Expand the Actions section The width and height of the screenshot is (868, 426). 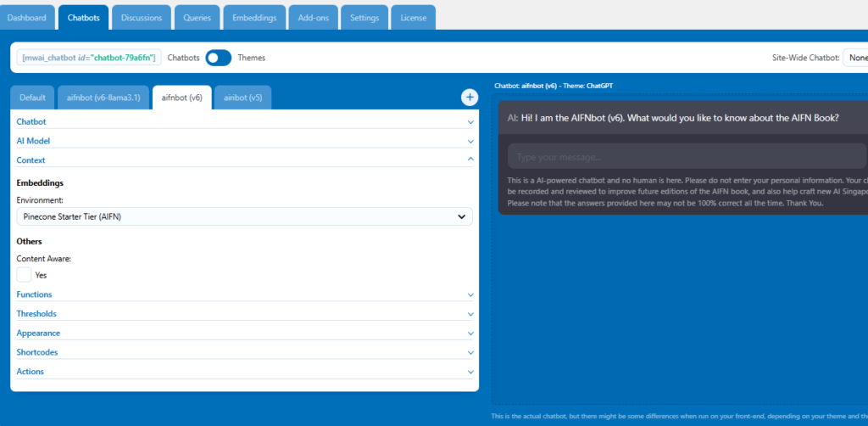pyautogui.click(x=244, y=372)
